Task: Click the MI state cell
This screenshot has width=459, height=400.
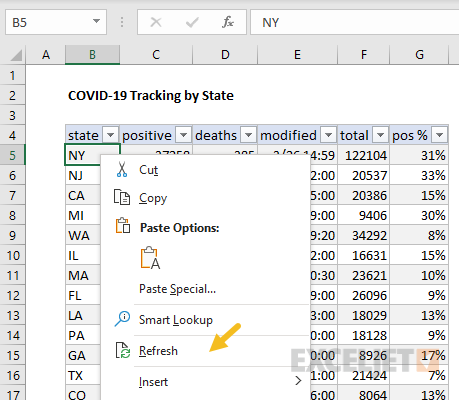Action: point(83,215)
